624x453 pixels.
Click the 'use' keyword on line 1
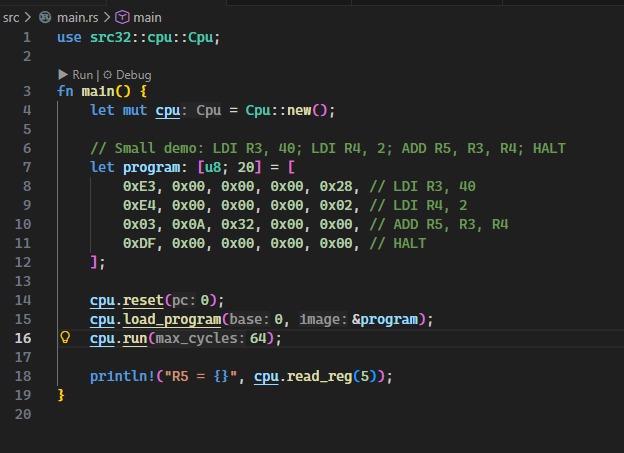69,37
